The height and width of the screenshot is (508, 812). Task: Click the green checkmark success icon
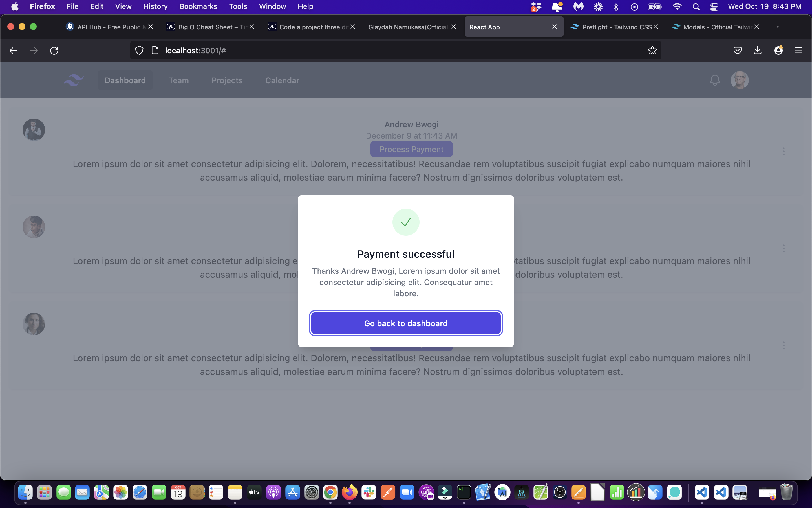click(406, 222)
